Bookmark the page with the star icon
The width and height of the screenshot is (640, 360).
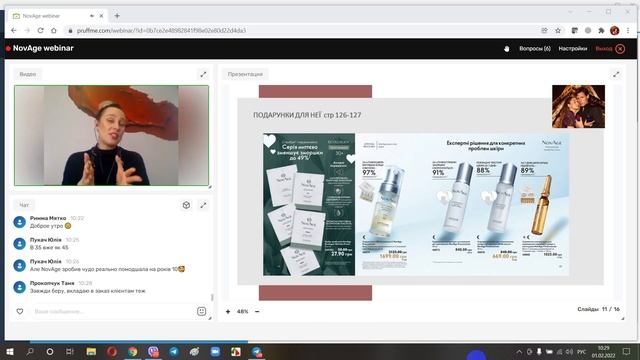point(558,31)
